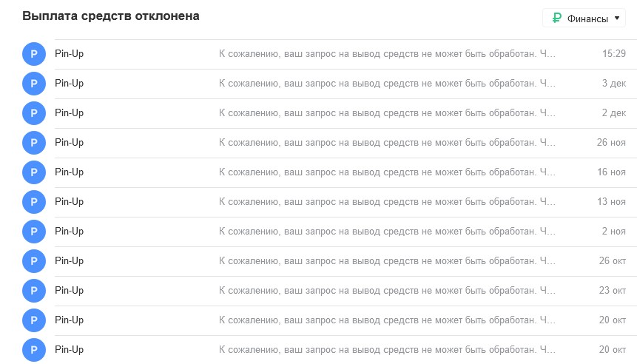The height and width of the screenshot is (364, 637).
Task: Open the Pin-Up email received at 15:29
Action: pyautogui.click(x=346, y=54)
